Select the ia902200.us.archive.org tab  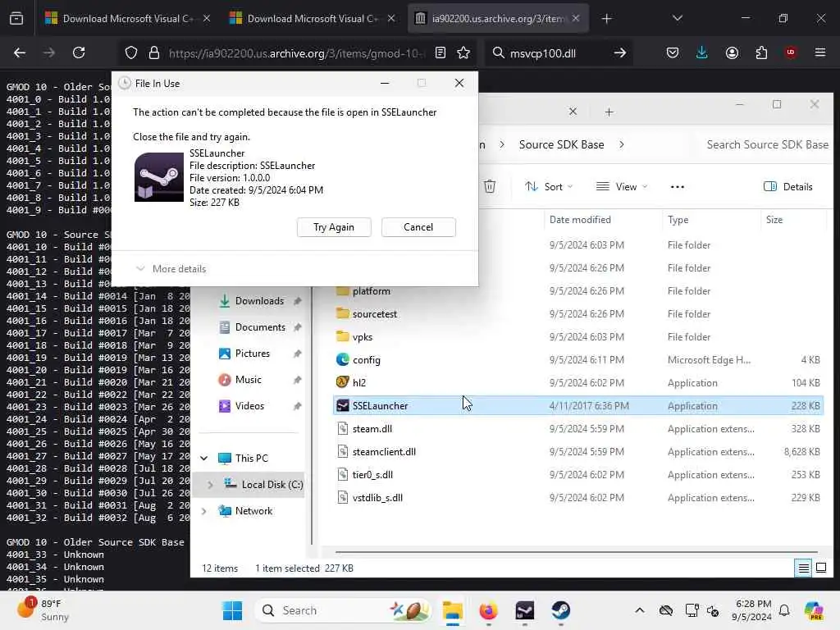pyautogui.click(x=498, y=19)
